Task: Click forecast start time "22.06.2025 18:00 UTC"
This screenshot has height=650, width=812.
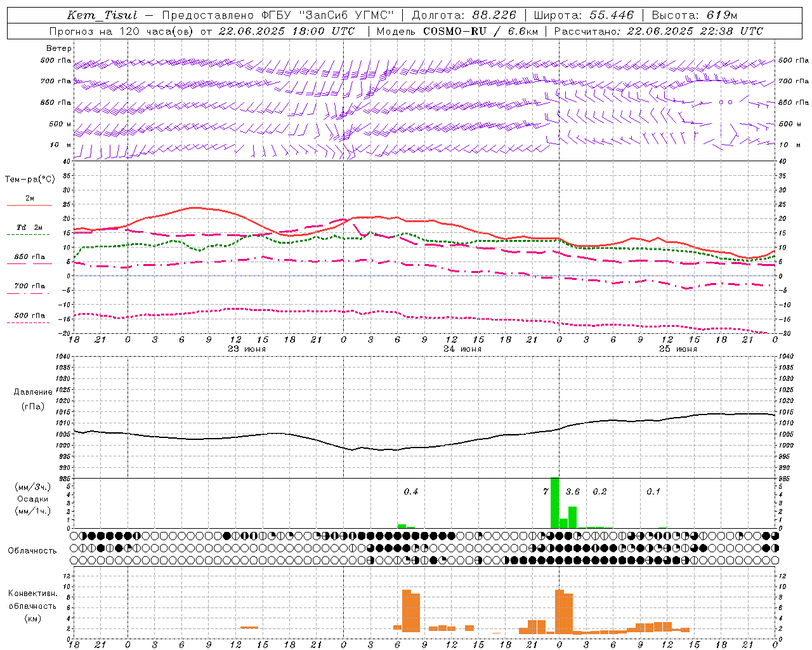Action: click(286, 31)
